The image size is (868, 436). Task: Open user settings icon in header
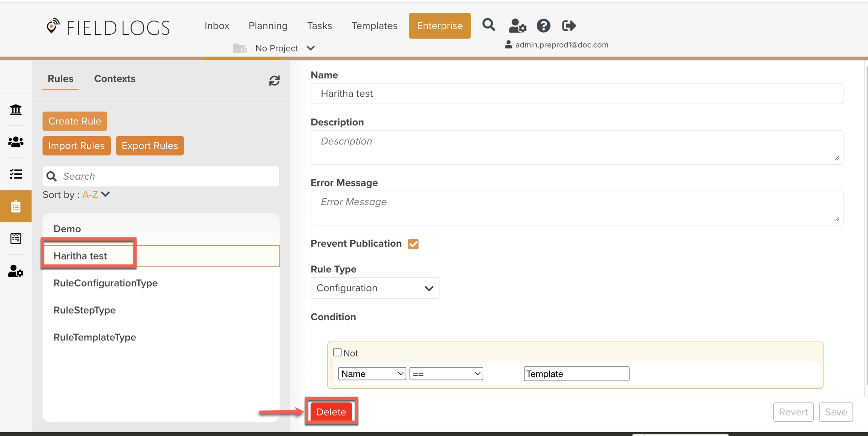[517, 26]
